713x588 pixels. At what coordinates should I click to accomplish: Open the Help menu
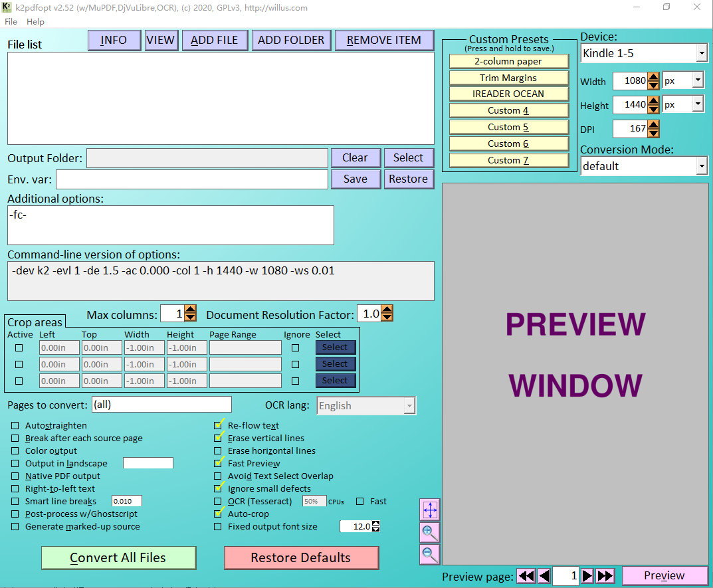tap(35, 22)
